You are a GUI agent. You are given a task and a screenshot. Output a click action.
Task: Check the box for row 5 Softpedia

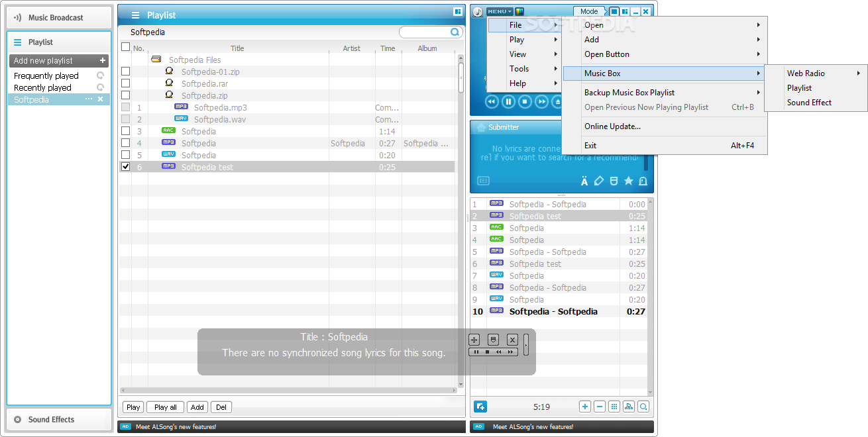[126, 155]
